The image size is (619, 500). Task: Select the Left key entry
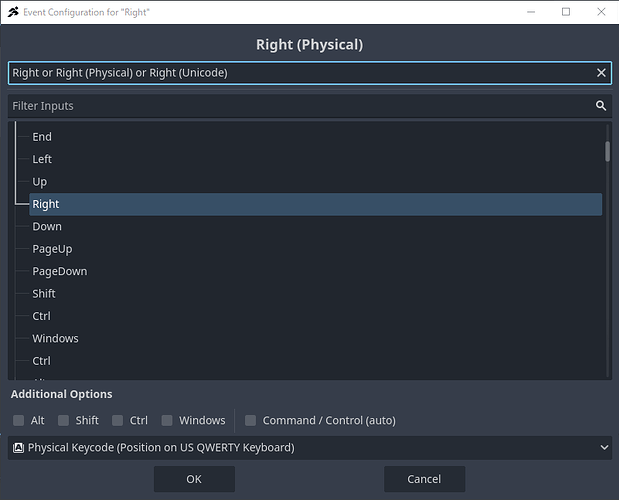pyautogui.click(x=42, y=159)
